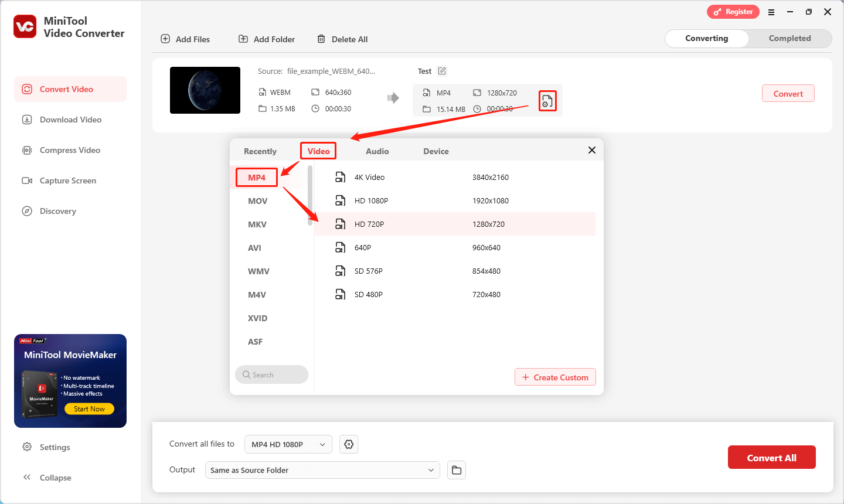Click the SD 576P preset file icon

point(340,271)
